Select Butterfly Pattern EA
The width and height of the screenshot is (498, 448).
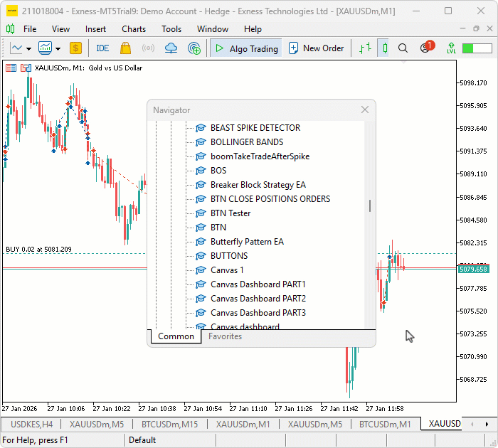tap(247, 242)
